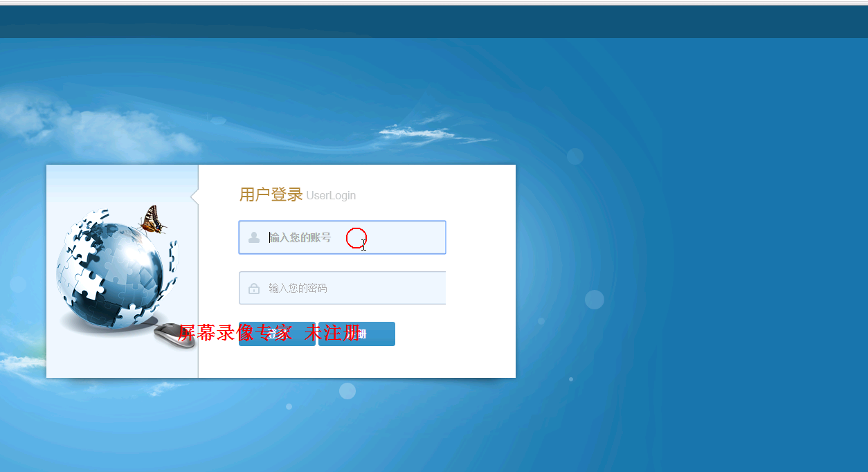
Task: Click the user silhouette icon in account field
Action: 254,237
